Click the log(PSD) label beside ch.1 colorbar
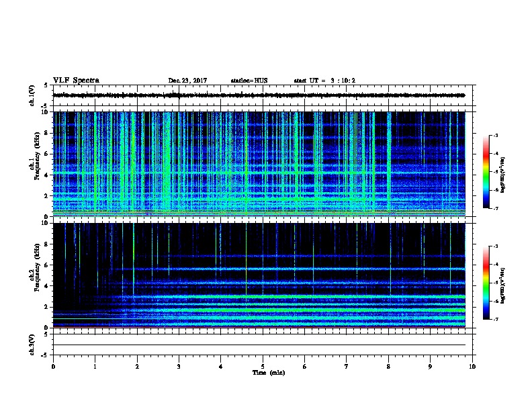The width and height of the screenshot is (532, 411). click(502, 175)
